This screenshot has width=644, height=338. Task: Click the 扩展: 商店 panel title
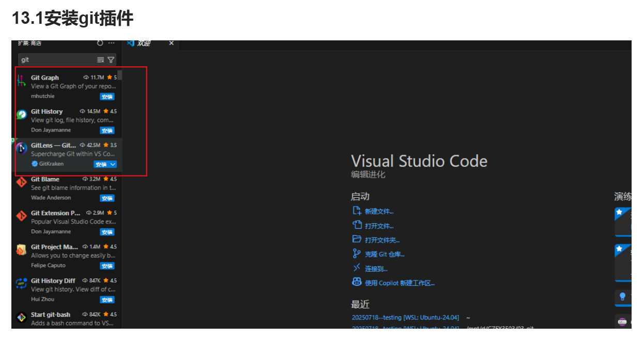click(x=29, y=43)
